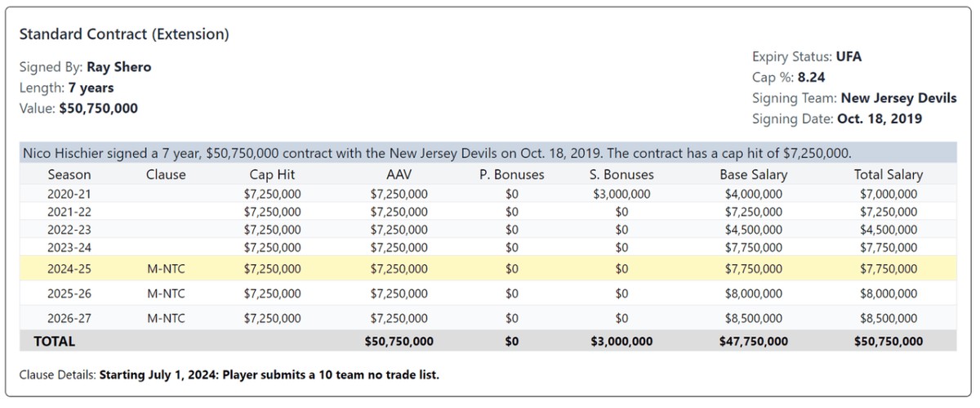Click the $8,500,000 base salary cell
Viewport: 980px width, 408px height.
[x=753, y=318]
